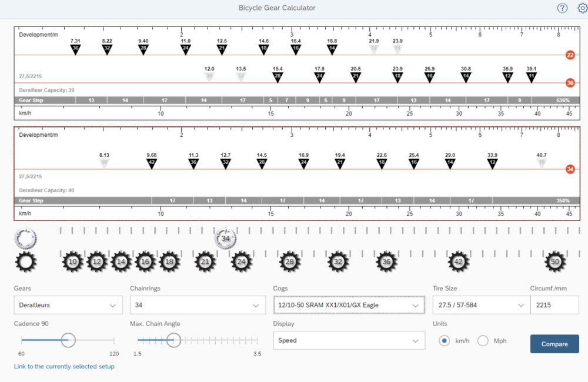Click the 50-tooth cog sprocket icon
Image resolution: width=588 pixels, height=382 pixels.
click(554, 262)
